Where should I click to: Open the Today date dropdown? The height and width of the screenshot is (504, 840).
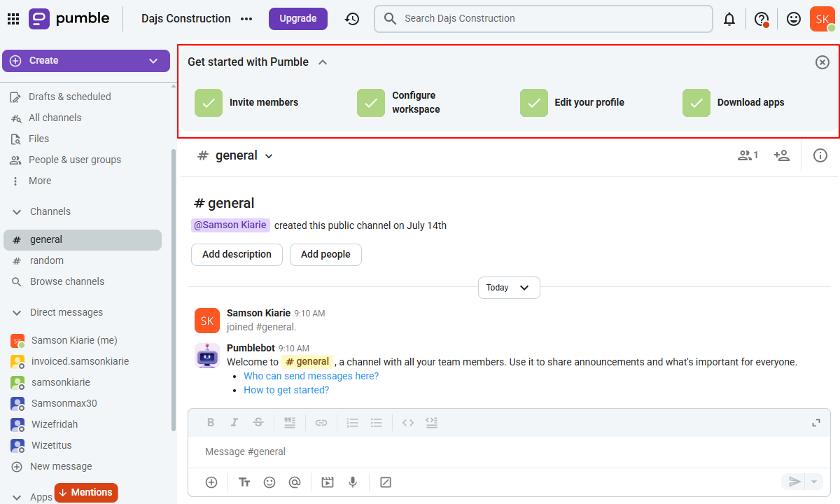pos(509,288)
